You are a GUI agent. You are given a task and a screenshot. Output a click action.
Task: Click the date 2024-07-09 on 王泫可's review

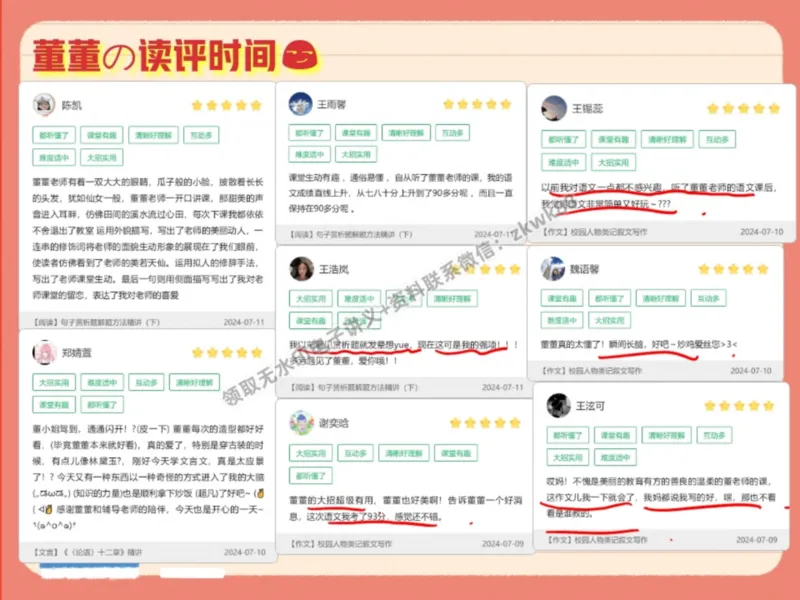click(x=757, y=540)
